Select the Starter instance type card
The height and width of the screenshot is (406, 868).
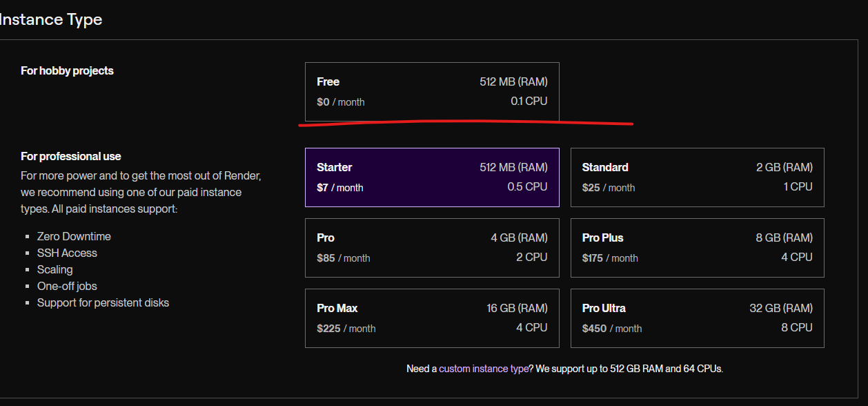432,177
